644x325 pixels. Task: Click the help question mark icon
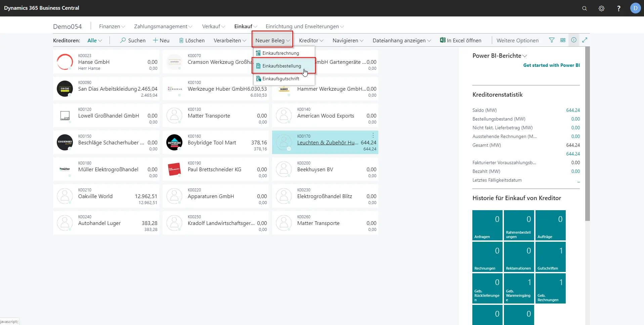pos(618,8)
